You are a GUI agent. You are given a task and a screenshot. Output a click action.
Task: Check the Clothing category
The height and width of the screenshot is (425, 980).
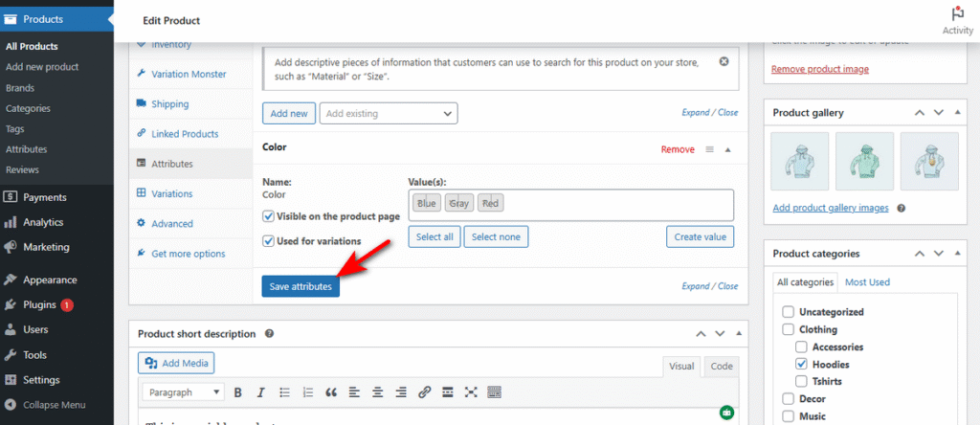[789, 329]
